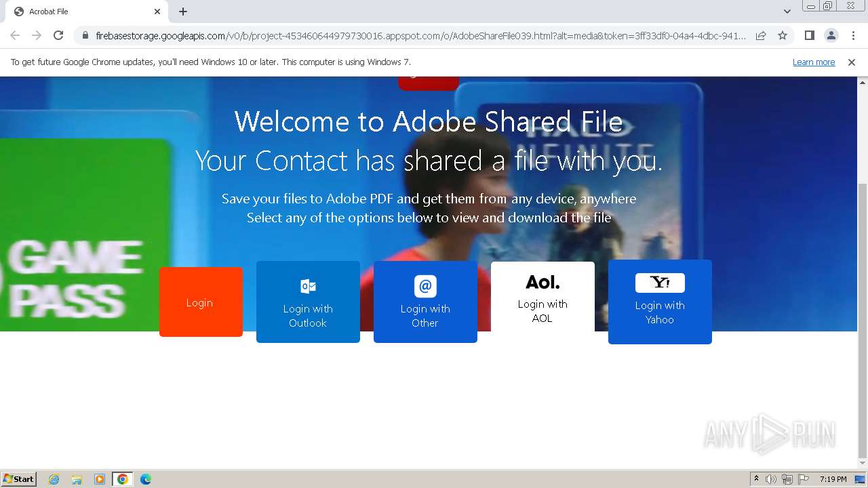Open network status tray icon
Image resolution: width=868 pixels, height=488 pixels.
point(787,479)
